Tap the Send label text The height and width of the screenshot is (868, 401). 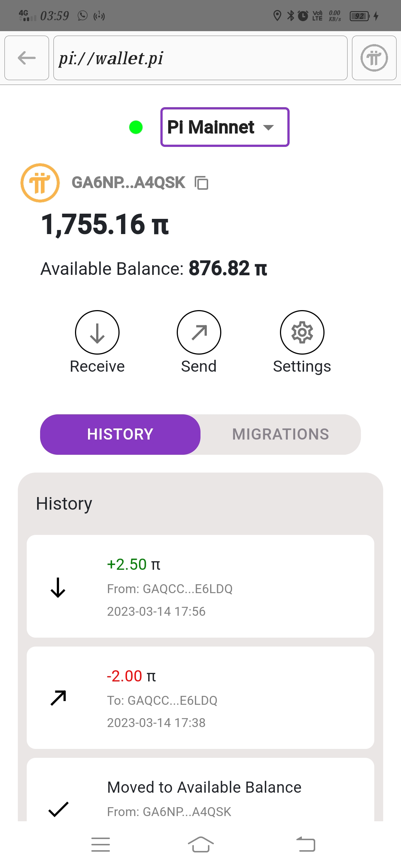pos(199,366)
